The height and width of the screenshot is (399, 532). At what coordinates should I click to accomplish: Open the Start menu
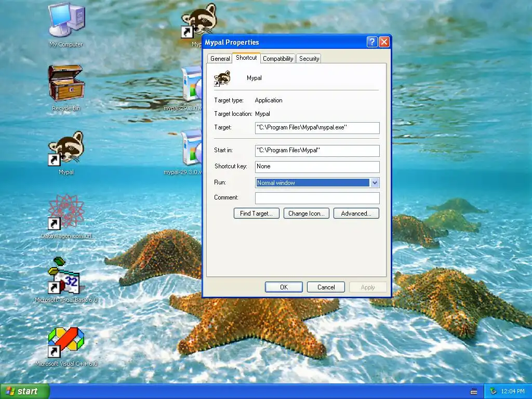point(24,391)
